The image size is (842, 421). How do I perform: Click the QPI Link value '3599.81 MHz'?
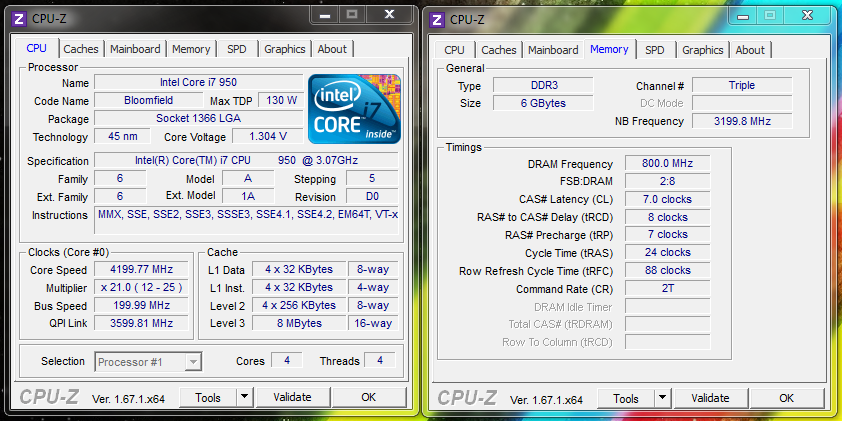pyautogui.click(x=141, y=323)
